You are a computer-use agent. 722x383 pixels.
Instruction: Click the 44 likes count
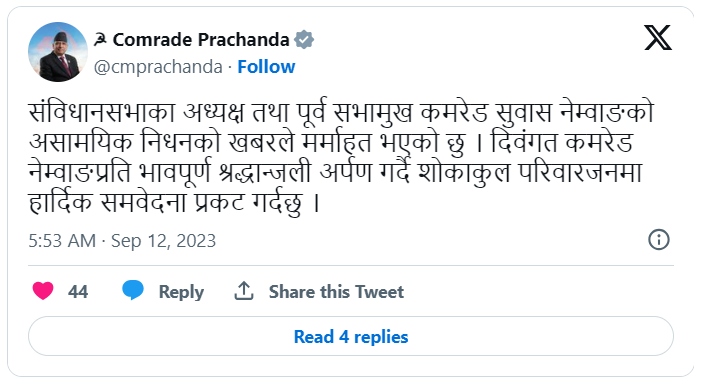78,292
